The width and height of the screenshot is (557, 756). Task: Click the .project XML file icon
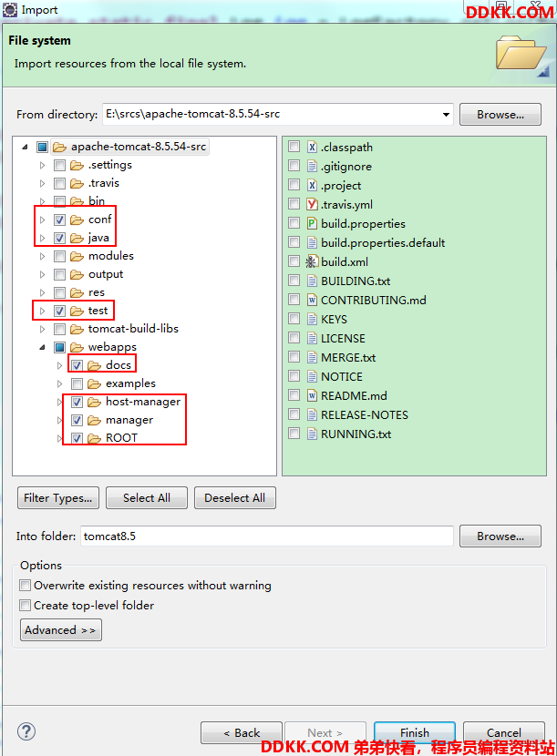(x=313, y=185)
